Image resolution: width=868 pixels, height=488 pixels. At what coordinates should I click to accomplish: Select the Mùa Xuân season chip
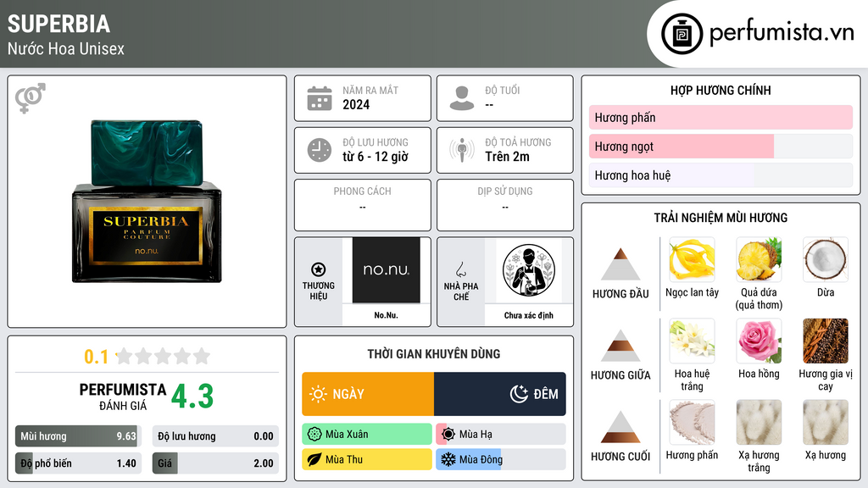pyautogui.click(x=367, y=435)
